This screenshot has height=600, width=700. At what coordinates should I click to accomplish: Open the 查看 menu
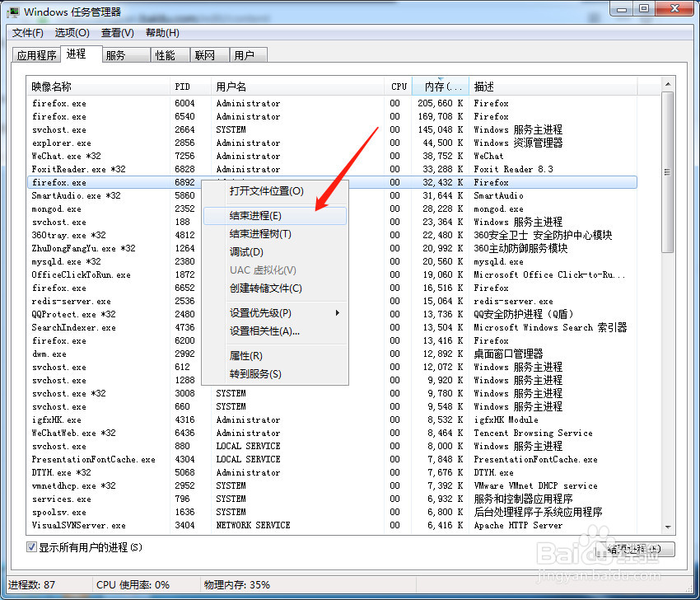point(117,33)
